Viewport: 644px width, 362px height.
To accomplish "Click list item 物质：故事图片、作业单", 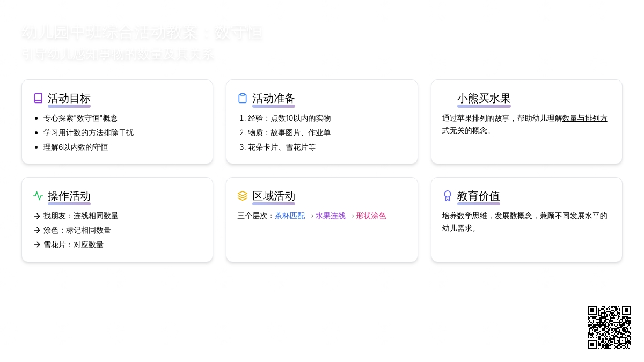I will coord(289,133).
